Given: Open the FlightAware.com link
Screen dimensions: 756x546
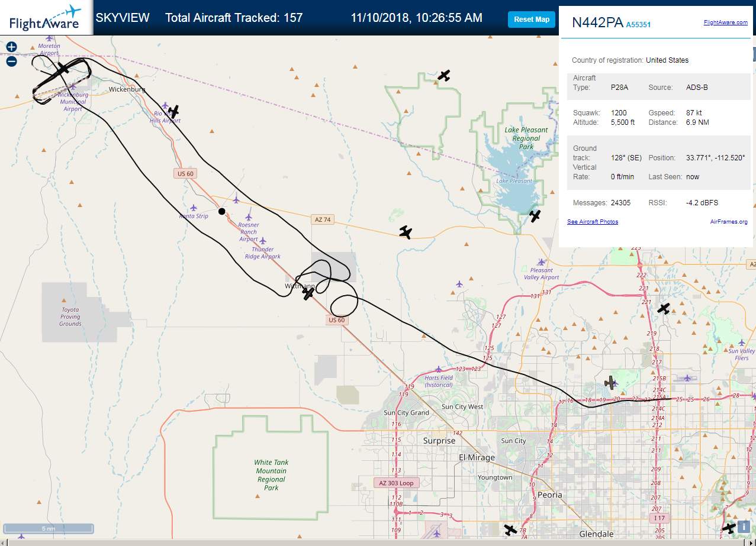Looking at the screenshot, I should [725, 22].
